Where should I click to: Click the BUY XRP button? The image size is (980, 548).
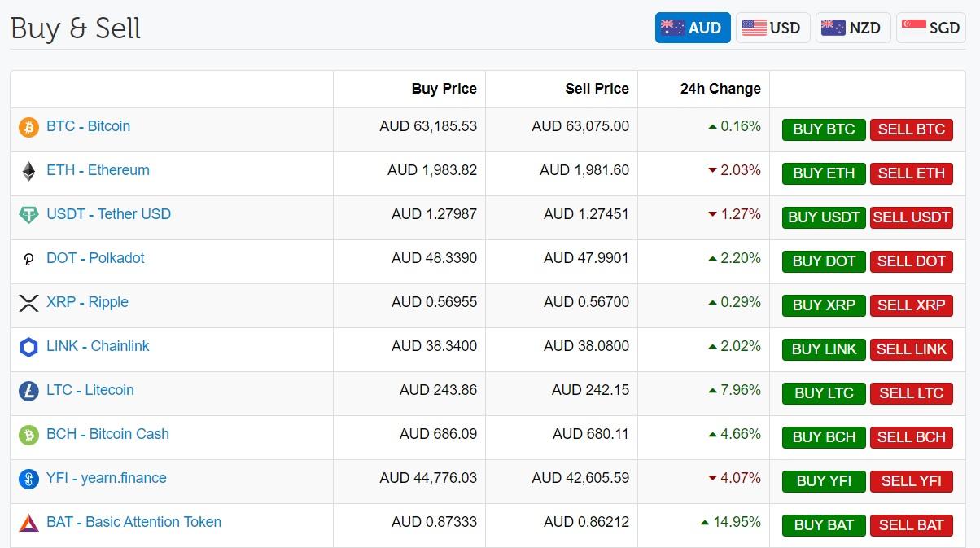click(824, 305)
